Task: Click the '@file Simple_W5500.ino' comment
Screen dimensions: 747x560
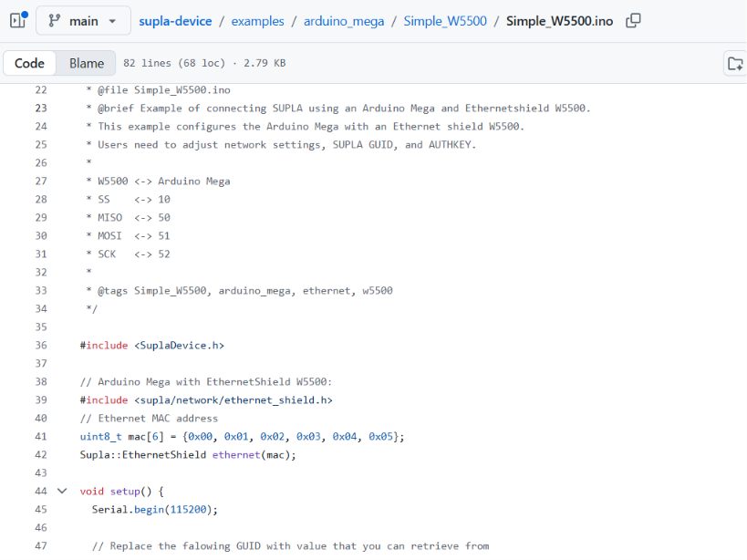Action: 164,90
